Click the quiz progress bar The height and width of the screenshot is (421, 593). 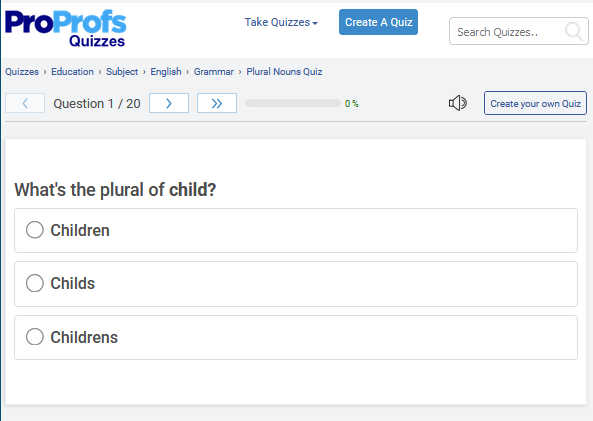(293, 103)
